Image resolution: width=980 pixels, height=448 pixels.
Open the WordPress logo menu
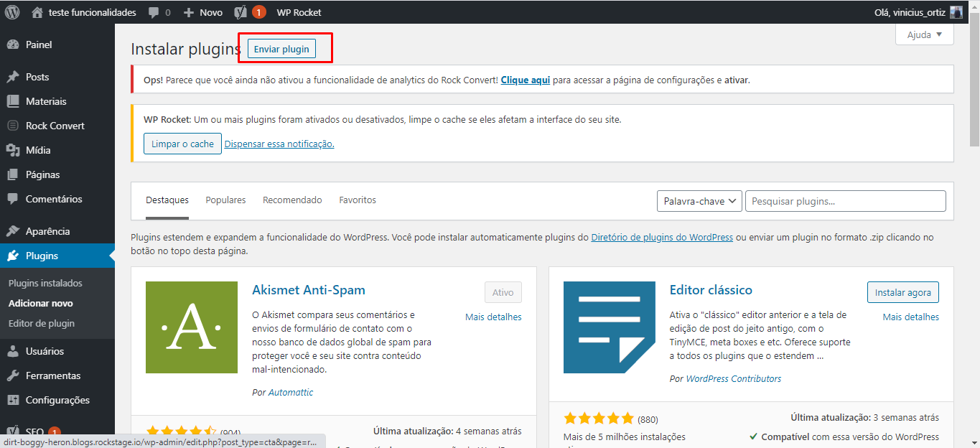coord(12,12)
